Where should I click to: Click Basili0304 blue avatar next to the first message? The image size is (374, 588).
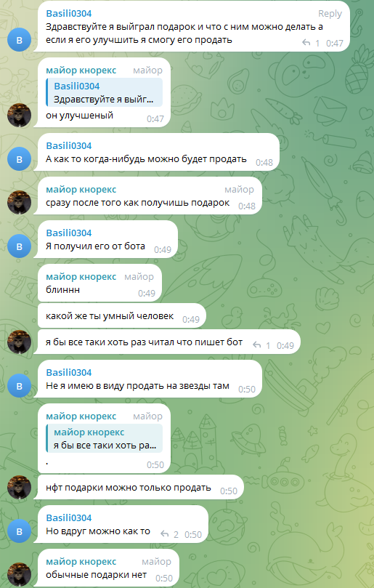tap(19, 40)
